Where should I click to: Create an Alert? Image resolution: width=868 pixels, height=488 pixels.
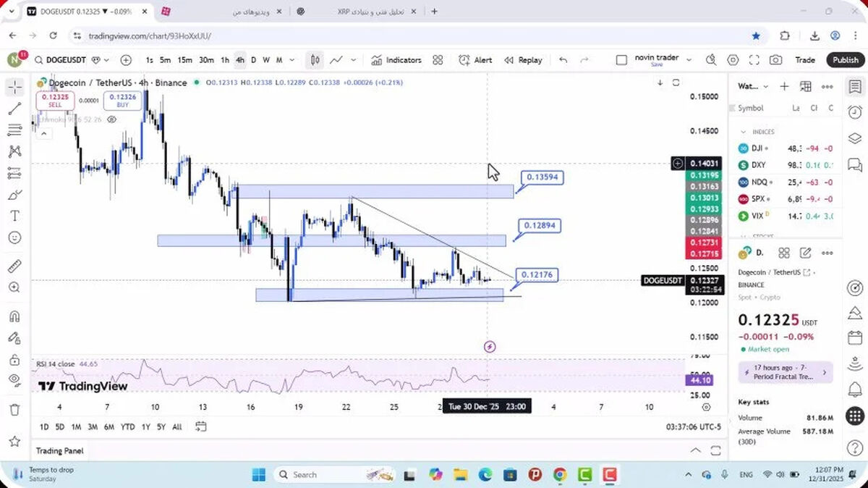point(475,60)
